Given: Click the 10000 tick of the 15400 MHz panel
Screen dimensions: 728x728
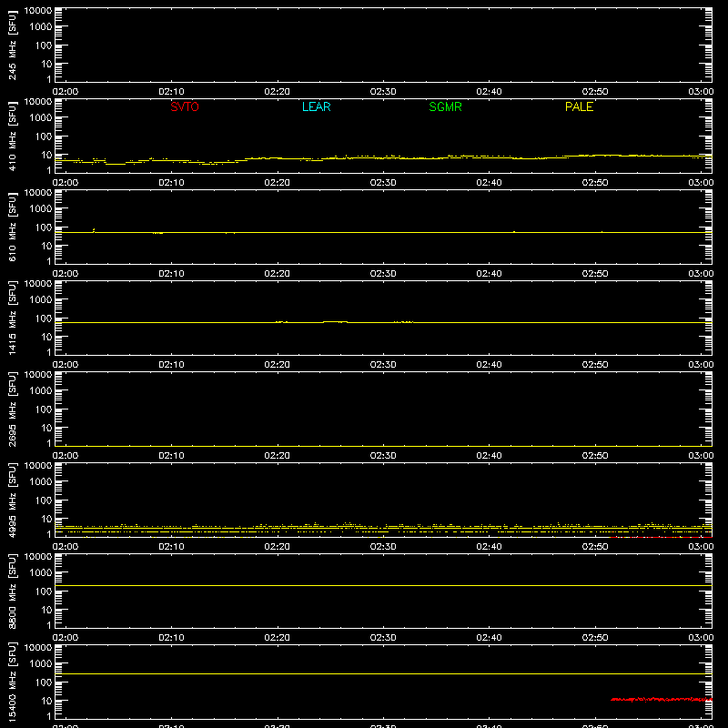Looking at the screenshot, I should tap(38, 648).
